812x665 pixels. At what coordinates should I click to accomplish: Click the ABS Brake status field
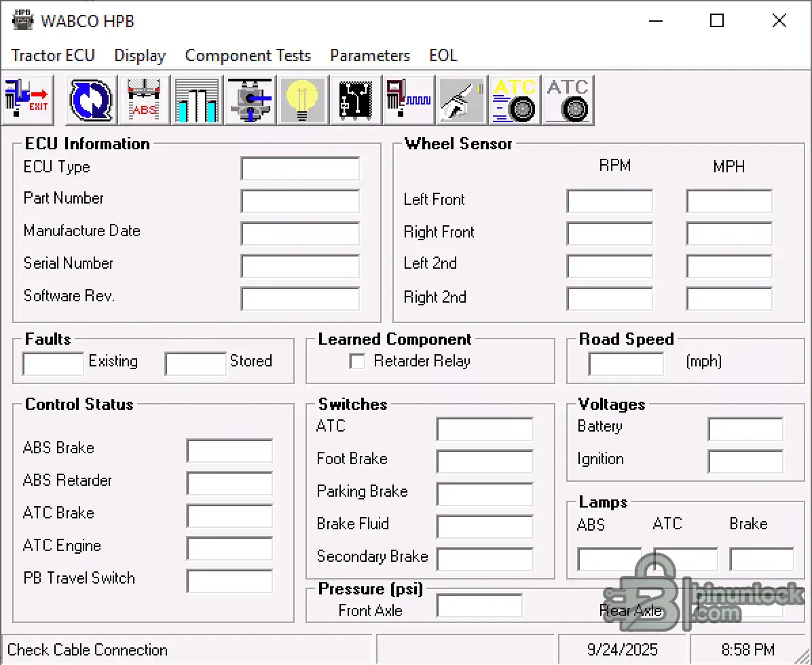point(229,451)
